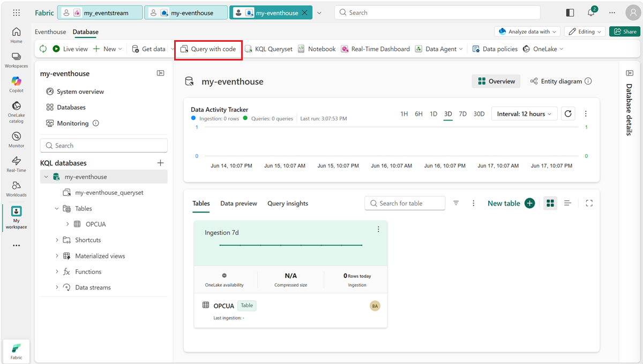Open Real-Time hub in the sidebar

(16, 164)
